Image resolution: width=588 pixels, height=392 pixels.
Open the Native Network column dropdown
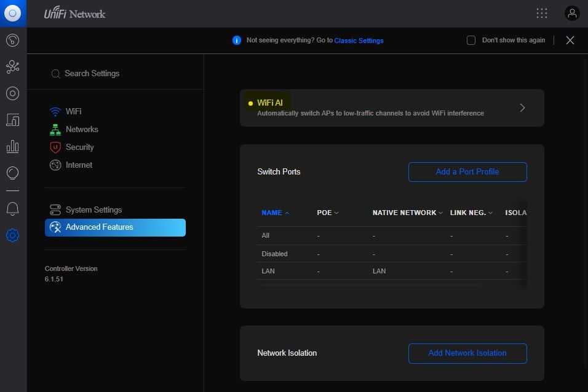coord(440,213)
